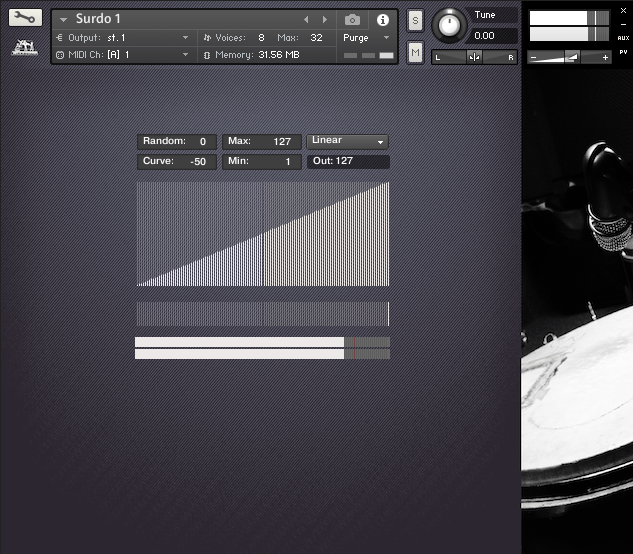
Task: Select next instrument preset arrow
Action: click(x=325, y=19)
